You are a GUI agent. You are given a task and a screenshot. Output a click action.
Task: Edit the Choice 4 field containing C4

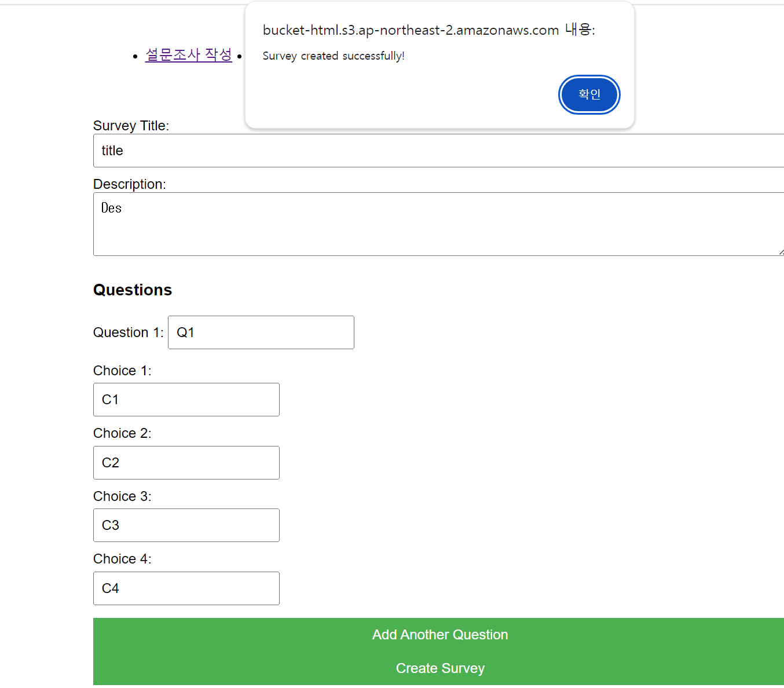click(x=186, y=588)
